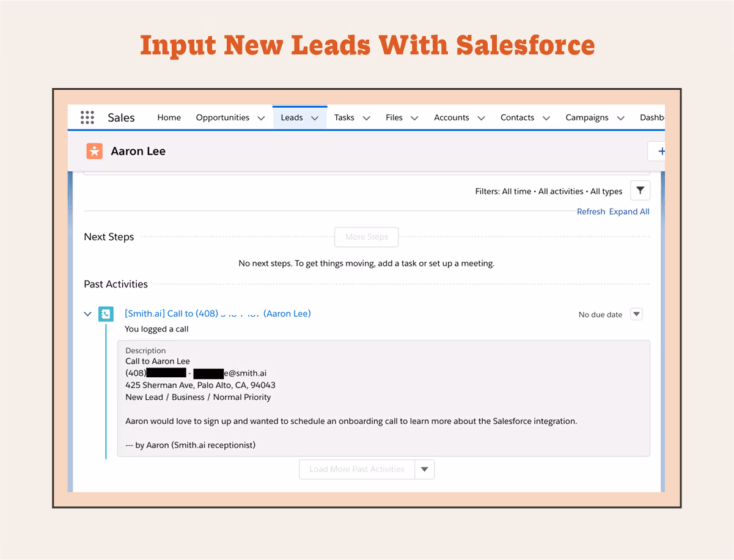
Task: Switch to the Home tab
Action: pos(169,117)
